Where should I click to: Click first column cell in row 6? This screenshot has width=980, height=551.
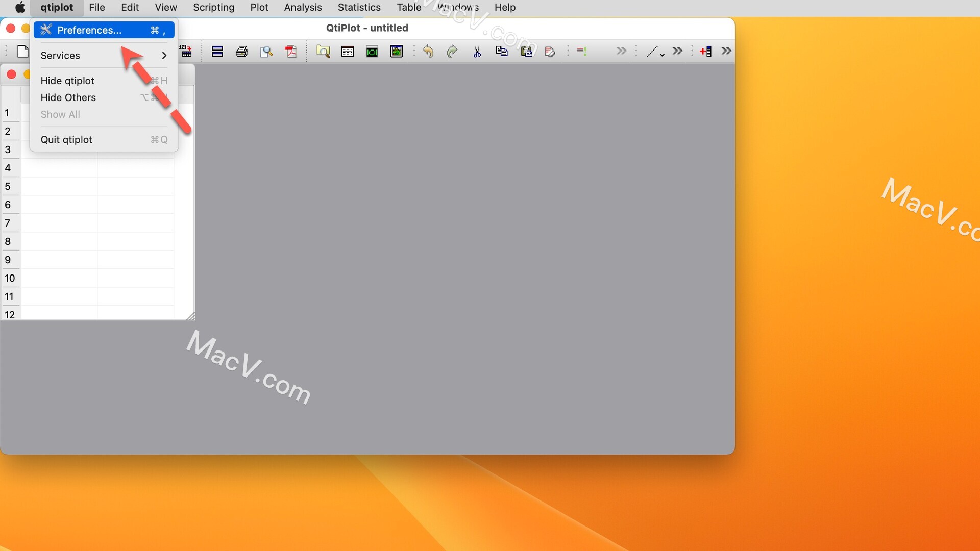(x=59, y=205)
